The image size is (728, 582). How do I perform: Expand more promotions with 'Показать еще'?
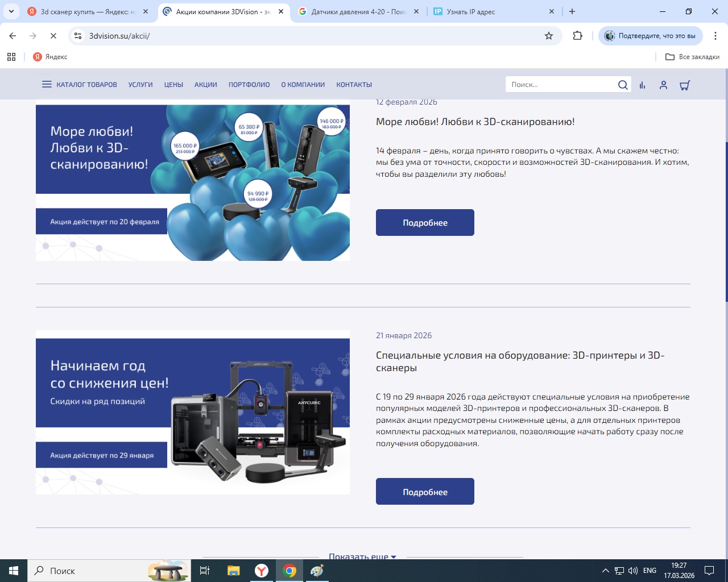click(x=362, y=556)
